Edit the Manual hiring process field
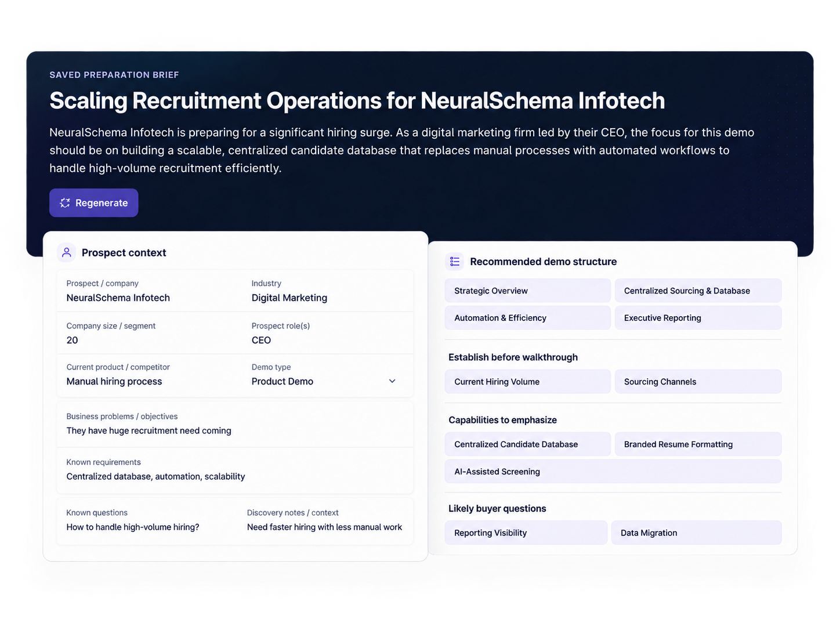Image resolution: width=840 pixels, height=630 pixels. point(114,381)
